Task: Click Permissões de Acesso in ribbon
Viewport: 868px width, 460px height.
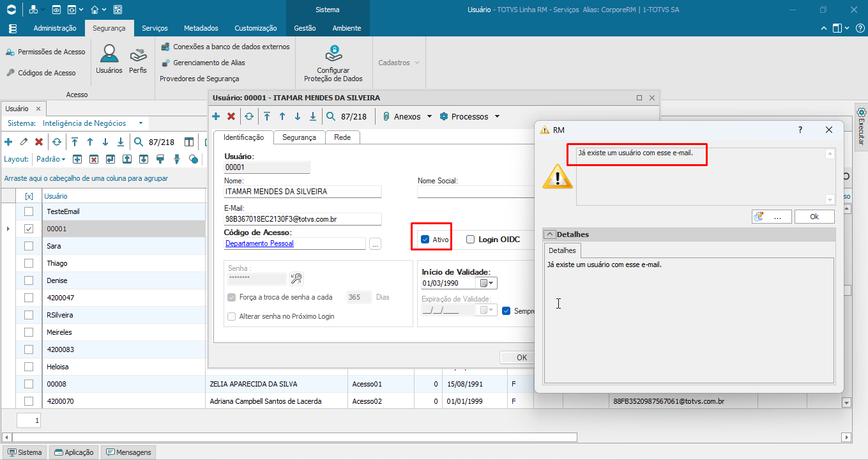Action: (x=45, y=52)
